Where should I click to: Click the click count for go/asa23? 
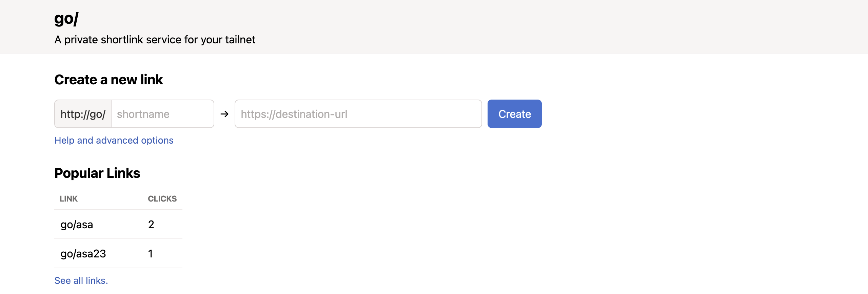pyautogui.click(x=151, y=254)
